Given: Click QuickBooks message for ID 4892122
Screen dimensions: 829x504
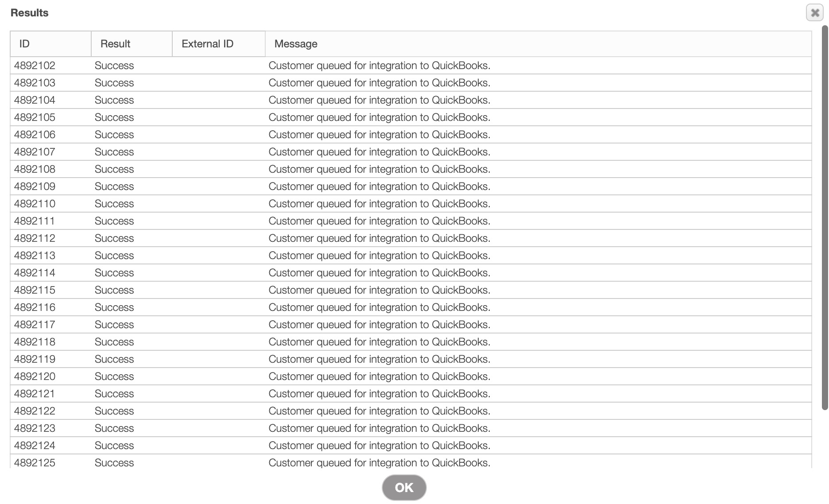Looking at the screenshot, I should pos(379,411).
